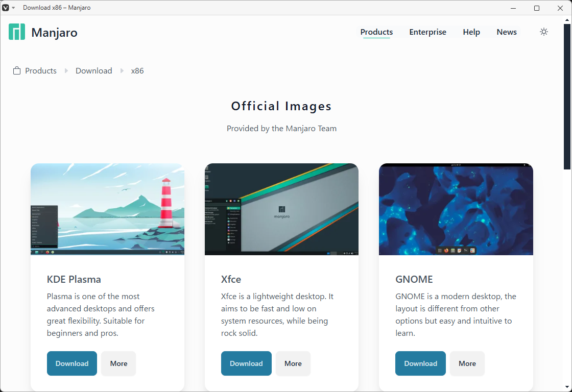Click More under Xfce
572x392 pixels.
(x=293, y=363)
